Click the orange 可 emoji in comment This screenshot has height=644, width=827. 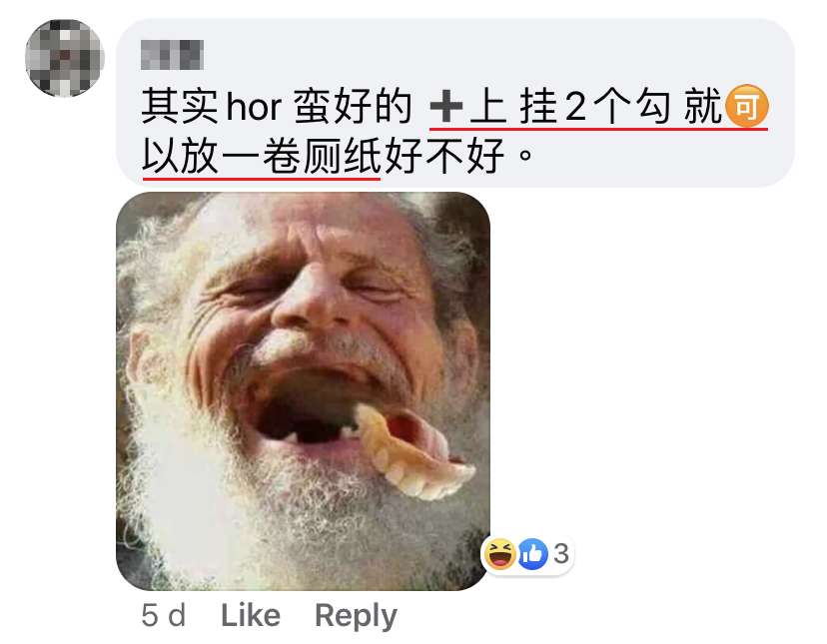click(x=747, y=106)
